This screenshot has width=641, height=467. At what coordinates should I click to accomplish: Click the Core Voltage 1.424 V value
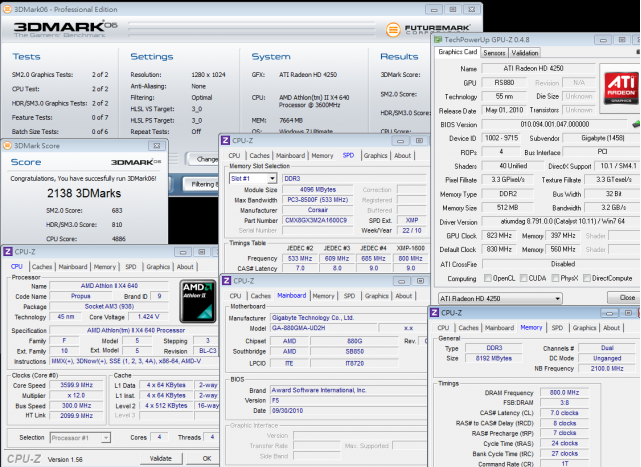tap(148, 317)
